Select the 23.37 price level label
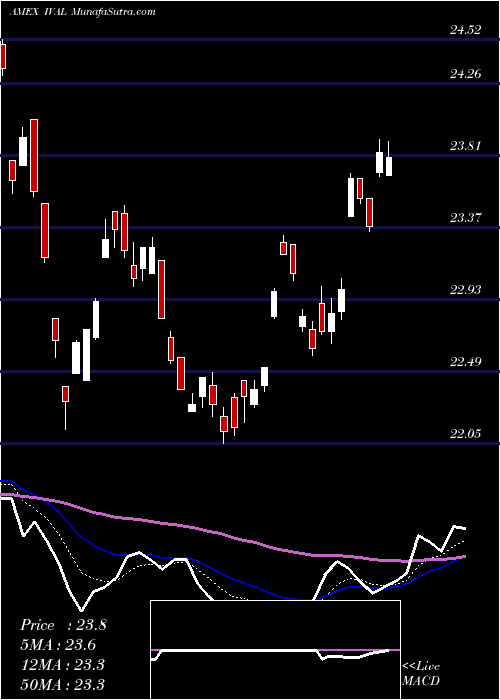 click(x=466, y=218)
